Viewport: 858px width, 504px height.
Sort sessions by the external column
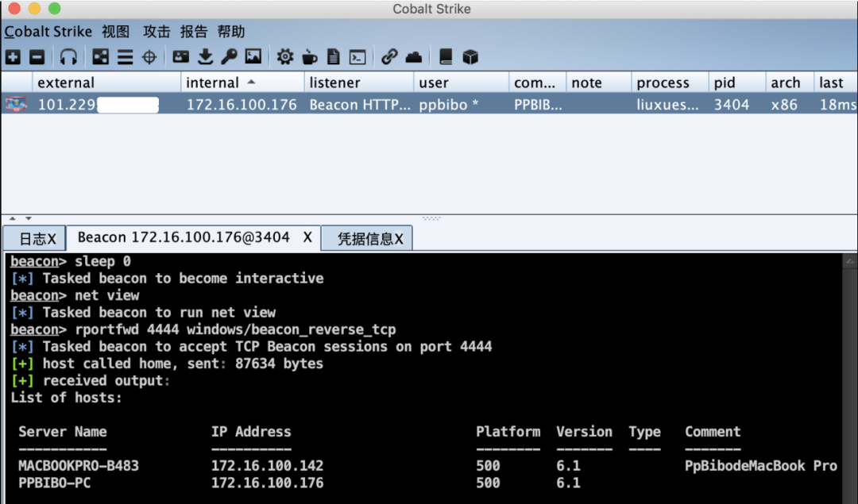click(106, 82)
